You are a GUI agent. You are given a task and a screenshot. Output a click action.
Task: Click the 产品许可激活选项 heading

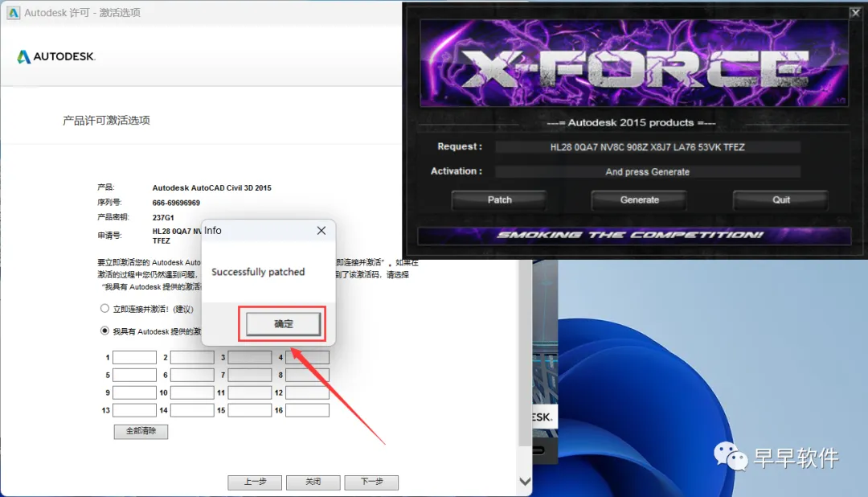tap(106, 121)
